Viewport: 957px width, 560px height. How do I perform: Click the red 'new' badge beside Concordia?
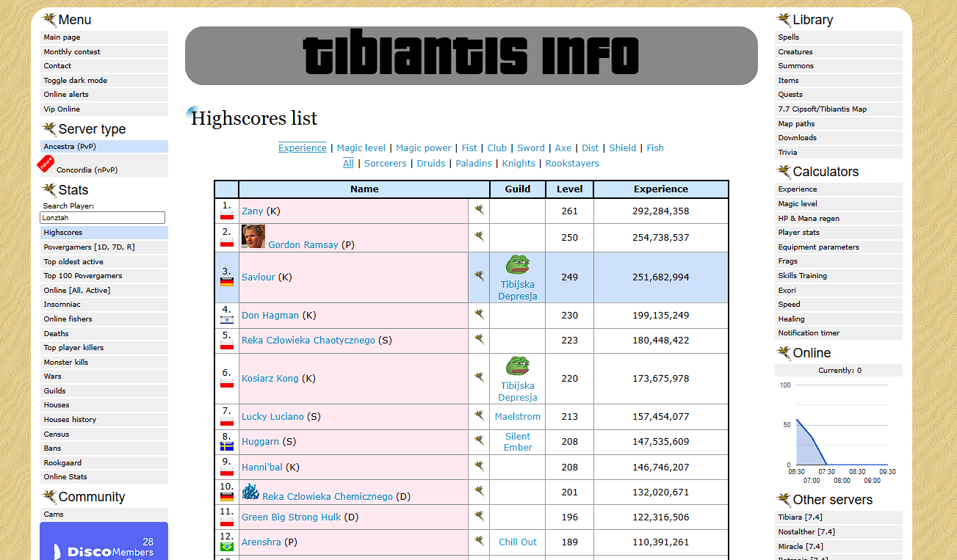click(46, 164)
